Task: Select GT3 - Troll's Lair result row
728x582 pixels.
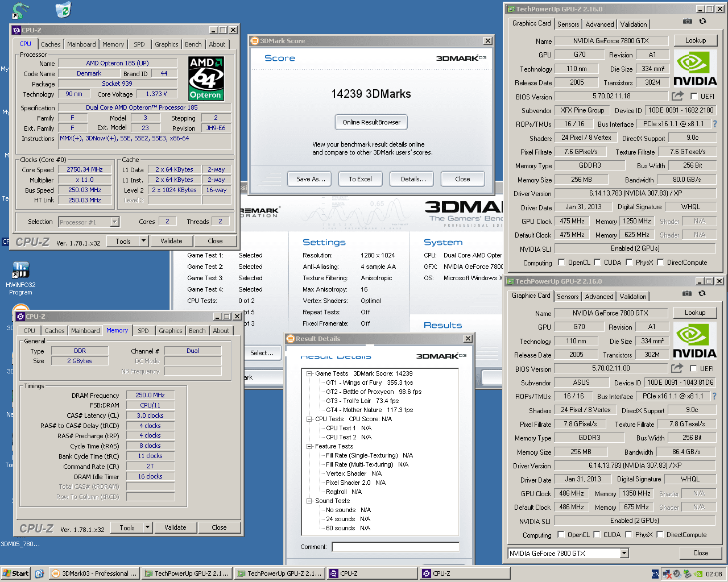Action: [x=362, y=401]
